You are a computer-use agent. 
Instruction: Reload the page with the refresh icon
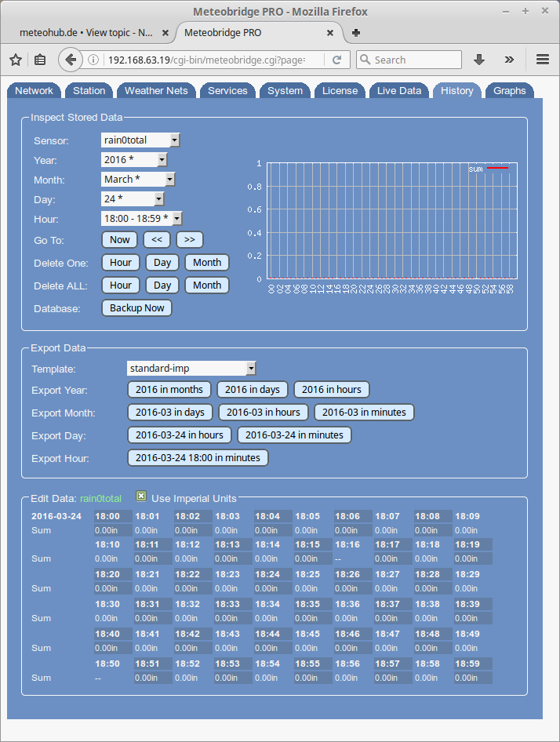336,60
